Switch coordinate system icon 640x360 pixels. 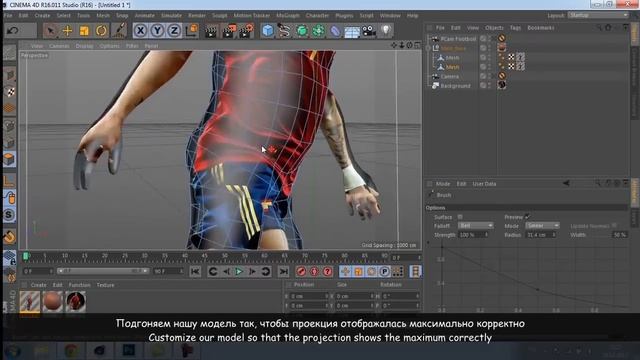pyautogui.click(x=191, y=31)
